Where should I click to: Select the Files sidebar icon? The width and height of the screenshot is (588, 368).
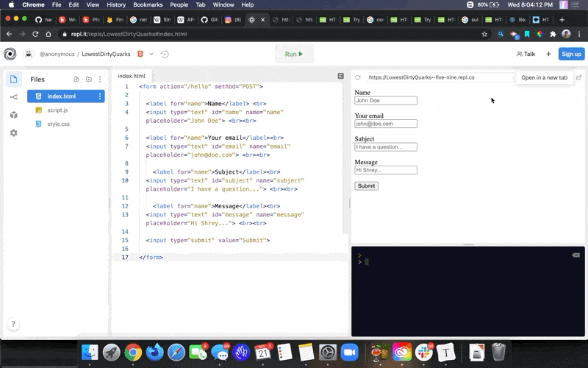(x=14, y=79)
